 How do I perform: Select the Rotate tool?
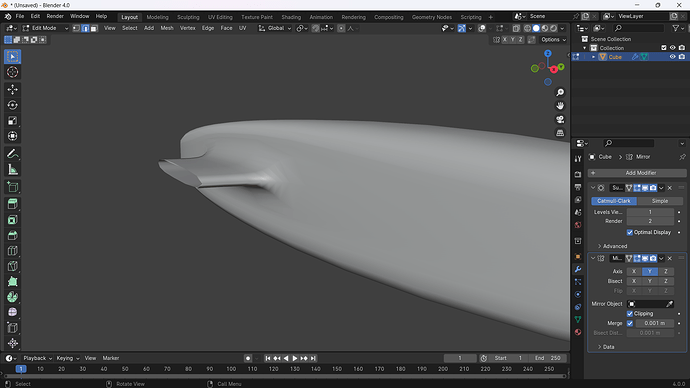click(x=12, y=105)
